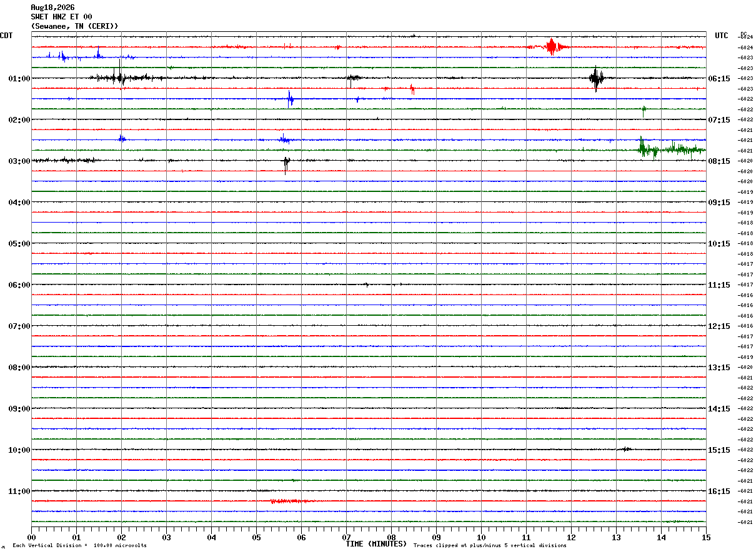Click the UTC time zone label

722,36
